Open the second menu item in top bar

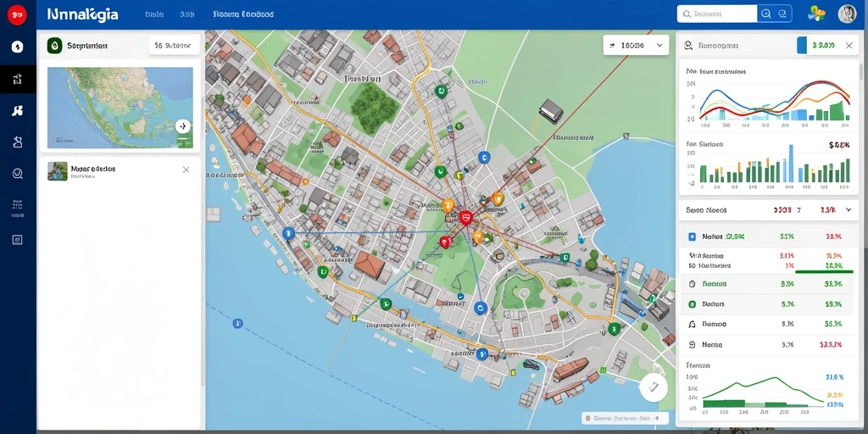tap(186, 14)
